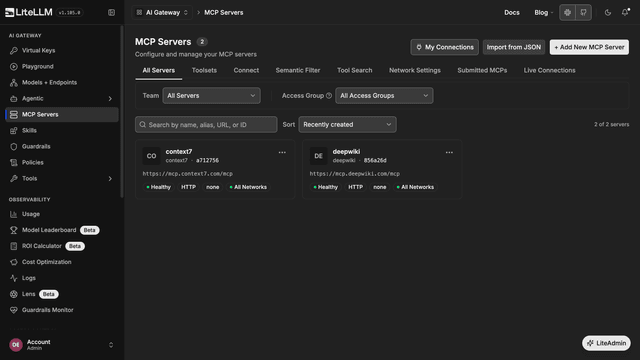This screenshot has height=360, width=640.
Task: Switch to Semantic Filter tab
Action: click(298, 71)
